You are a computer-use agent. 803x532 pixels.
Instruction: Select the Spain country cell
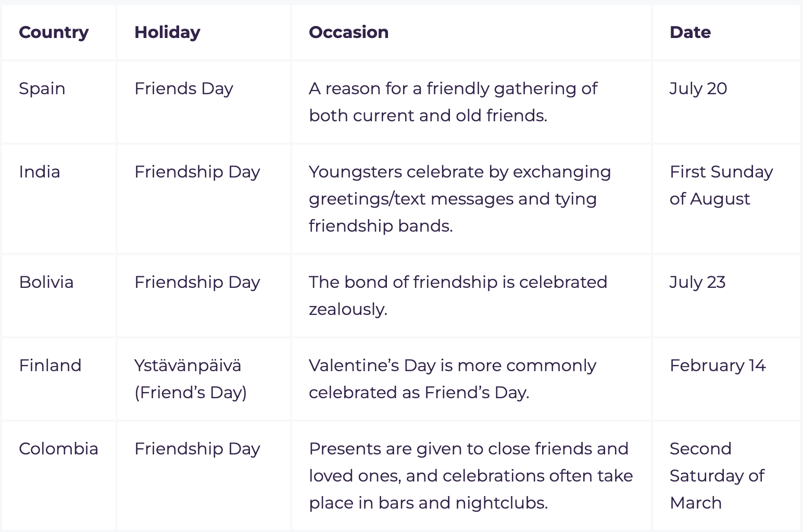42,88
